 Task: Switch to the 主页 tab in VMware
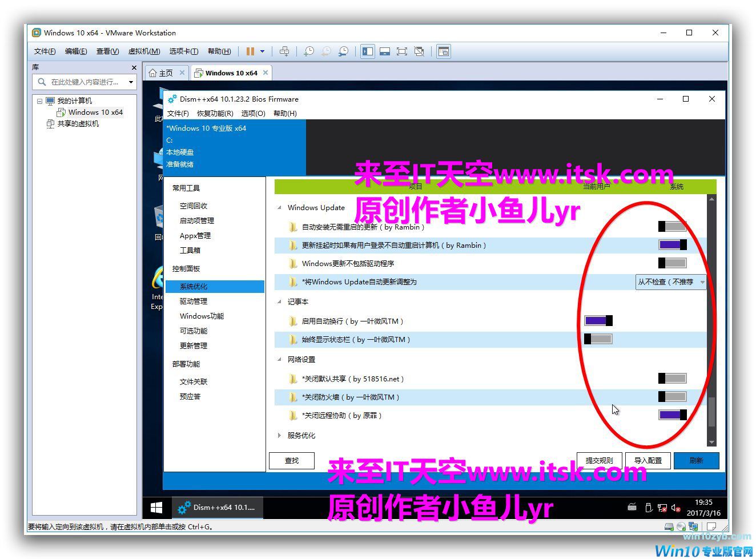[162, 73]
